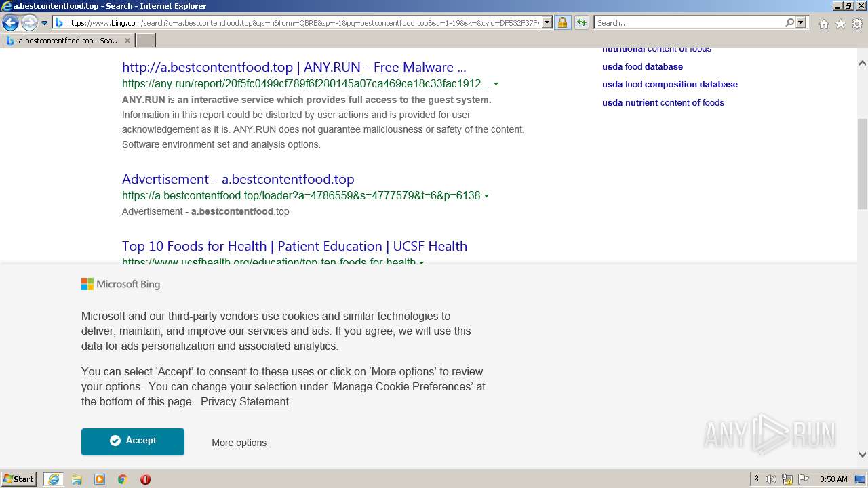The height and width of the screenshot is (488, 868).
Task: Launch Google Chrome from taskbar
Action: tap(123, 479)
